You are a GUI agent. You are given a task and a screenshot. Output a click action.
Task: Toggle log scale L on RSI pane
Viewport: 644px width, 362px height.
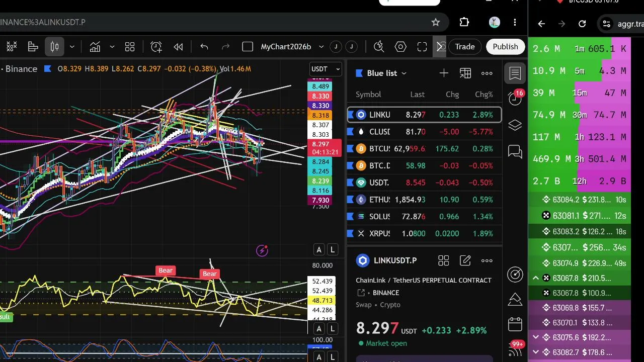pos(333,329)
